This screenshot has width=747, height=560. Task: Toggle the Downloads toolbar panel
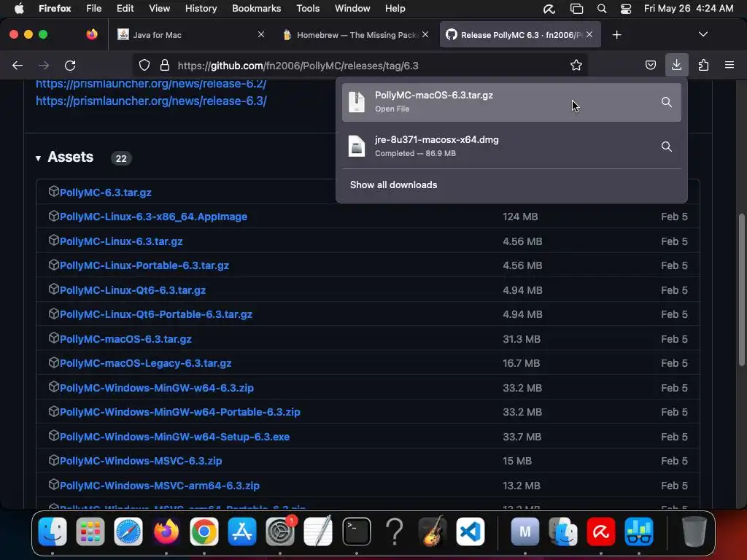pyautogui.click(x=676, y=65)
